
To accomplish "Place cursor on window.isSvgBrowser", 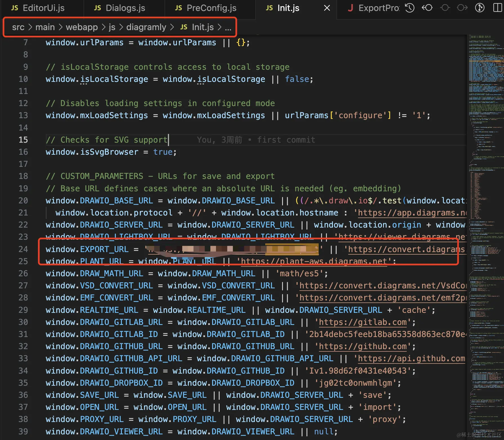I will pyautogui.click(x=92, y=152).
